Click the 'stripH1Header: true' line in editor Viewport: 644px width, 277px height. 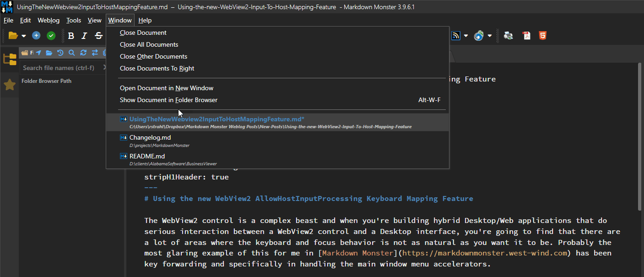coord(186,177)
